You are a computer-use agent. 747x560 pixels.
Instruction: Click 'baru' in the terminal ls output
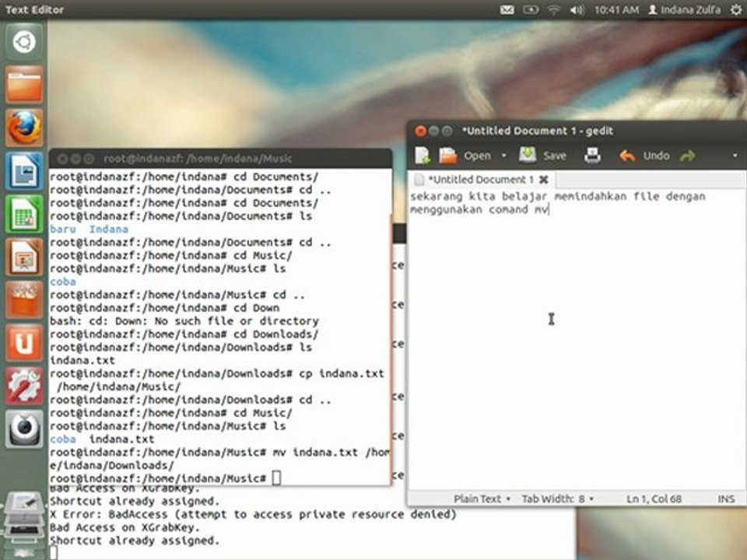point(63,229)
